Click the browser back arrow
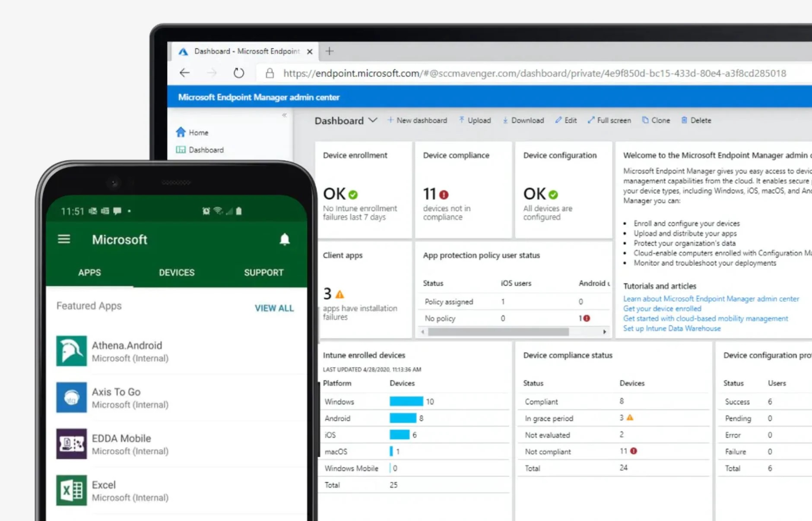The width and height of the screenshot is (812, 521). point(184,73)
